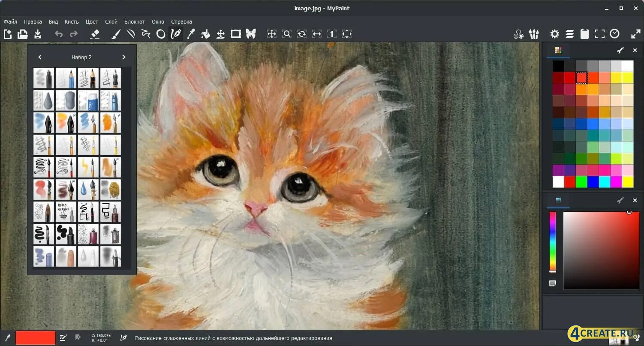The width and height of the screenshot is (644, 346).
Task: Open the Кисть menu
Action: 72,21
